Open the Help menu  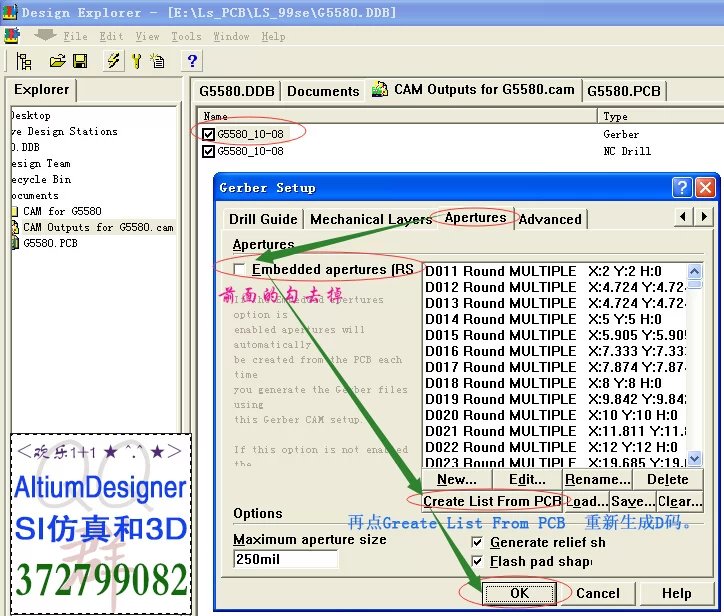click(273, 36)
